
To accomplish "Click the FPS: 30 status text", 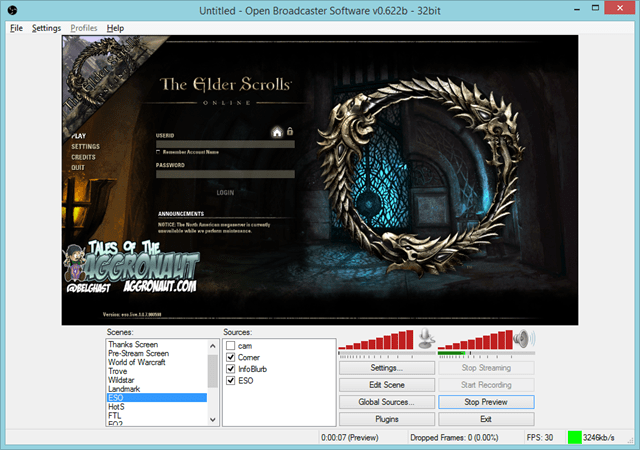I will 540,438.
